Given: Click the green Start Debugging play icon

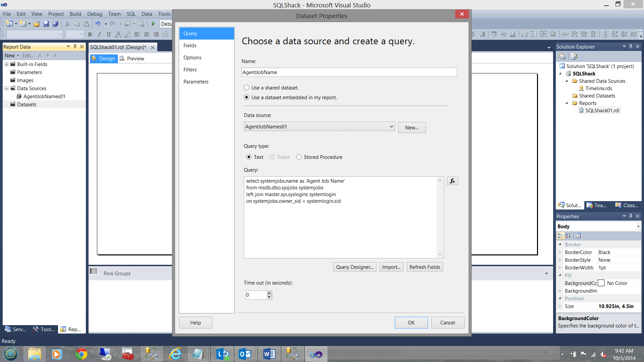Looking at the screenshot, I should click(x=153, y=24).
